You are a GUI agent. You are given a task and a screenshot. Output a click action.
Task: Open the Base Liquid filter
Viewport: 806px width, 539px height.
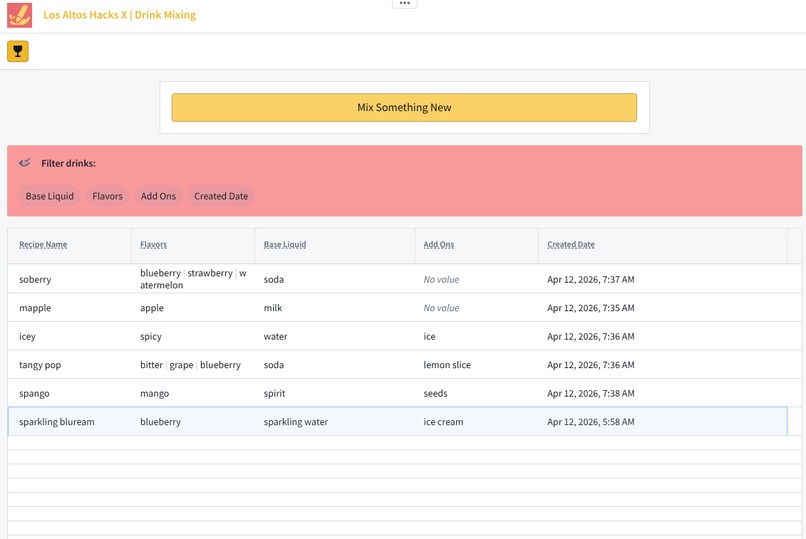(50, 196)
